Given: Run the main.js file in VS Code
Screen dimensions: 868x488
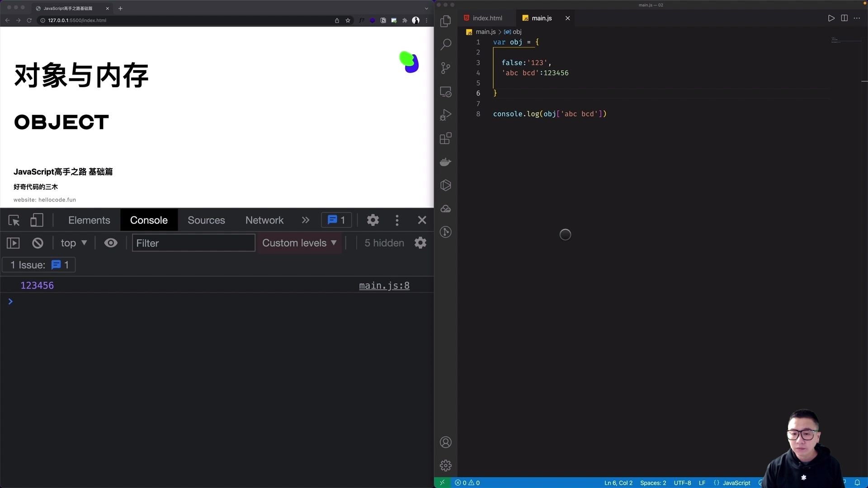Looking at the screenshot, I should pyautogui.click(x=831, y=18).
